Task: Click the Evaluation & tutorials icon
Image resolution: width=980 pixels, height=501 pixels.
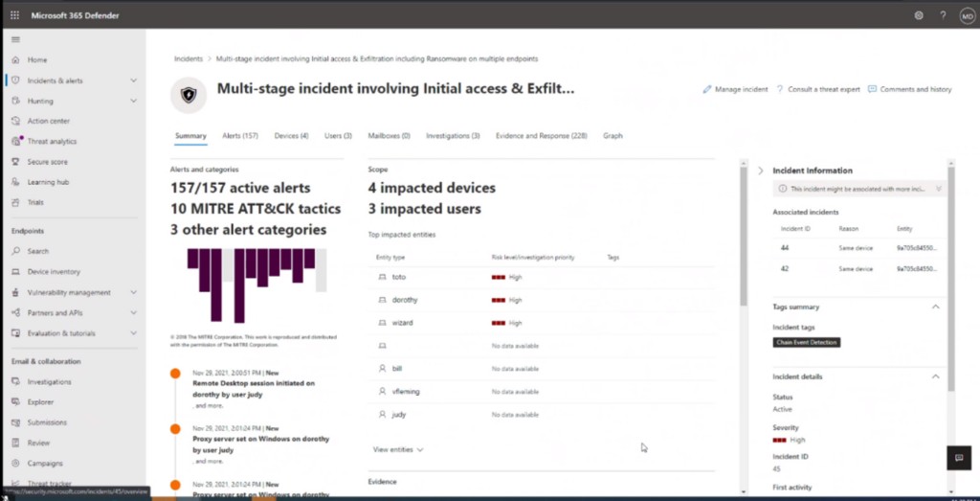Action: (x=15, y=333)
